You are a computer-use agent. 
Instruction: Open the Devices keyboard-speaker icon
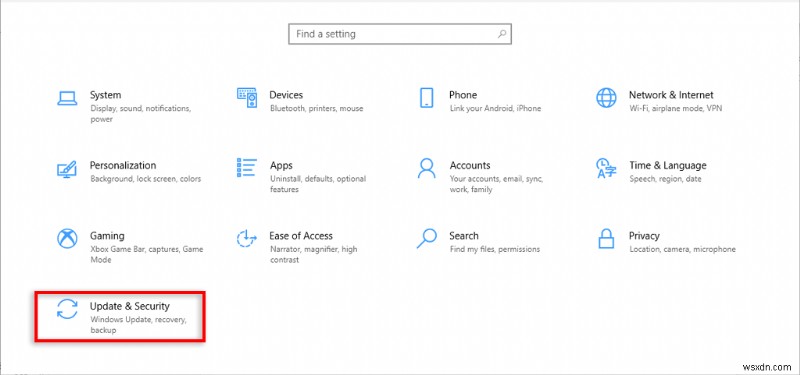247,97
